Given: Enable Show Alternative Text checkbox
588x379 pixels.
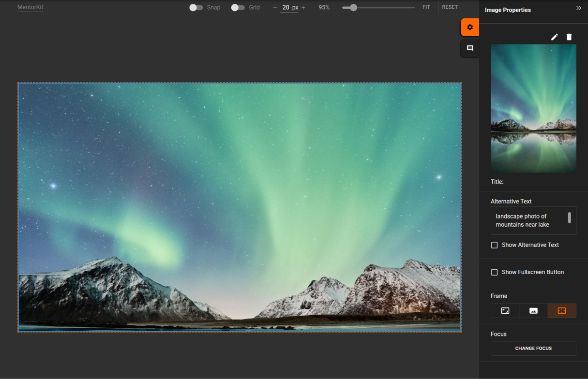Looking at the screenshot, I should [494, 245].
